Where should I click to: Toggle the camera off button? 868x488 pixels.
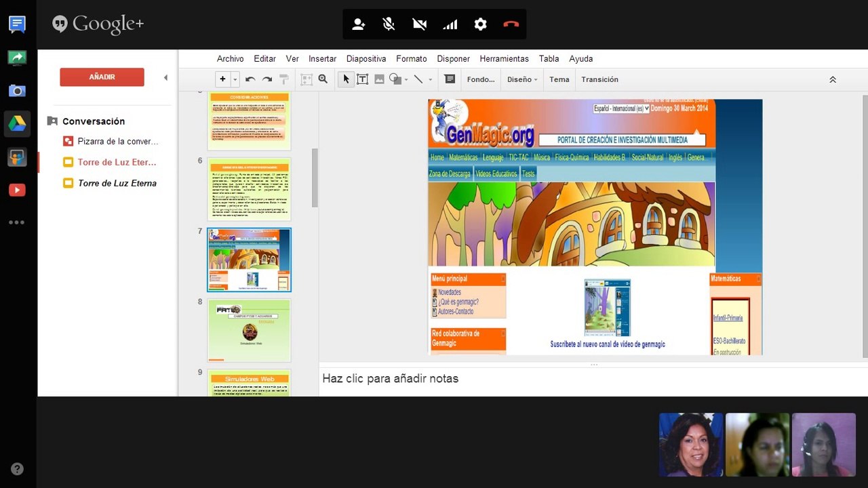point(420,24)
